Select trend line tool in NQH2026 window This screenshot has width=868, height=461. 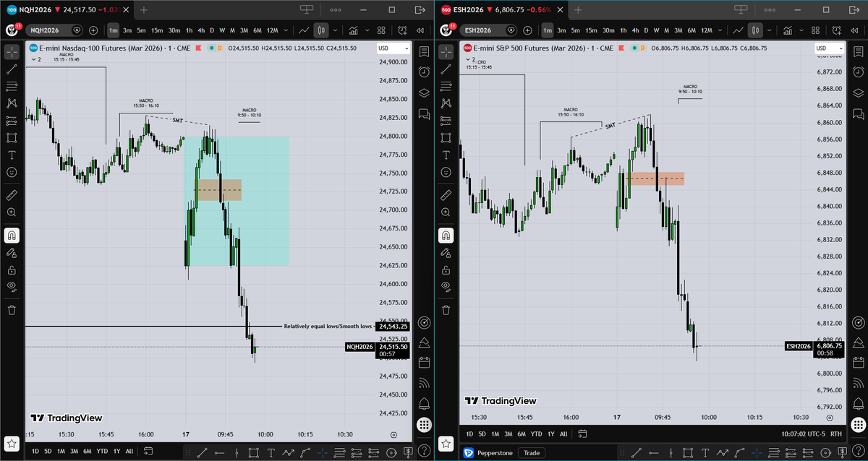[12, 69]
